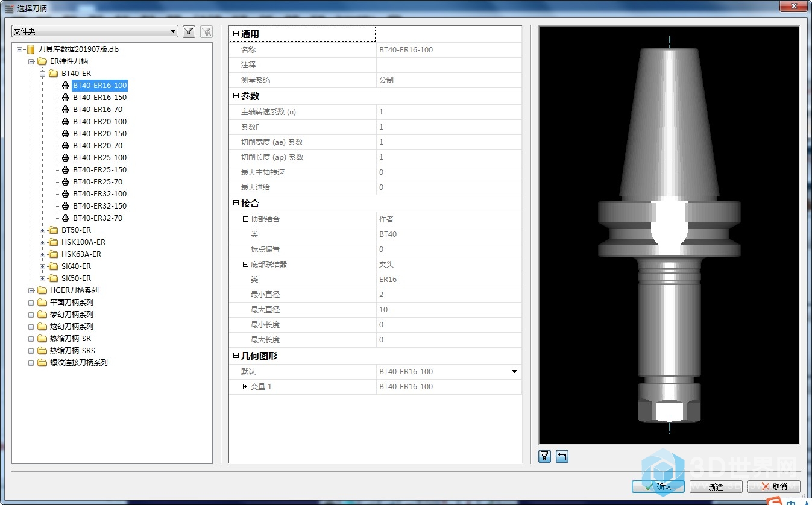The image size is (812, 505).
Task: Click the tool holder 3D preview
Action: [669, 235]
